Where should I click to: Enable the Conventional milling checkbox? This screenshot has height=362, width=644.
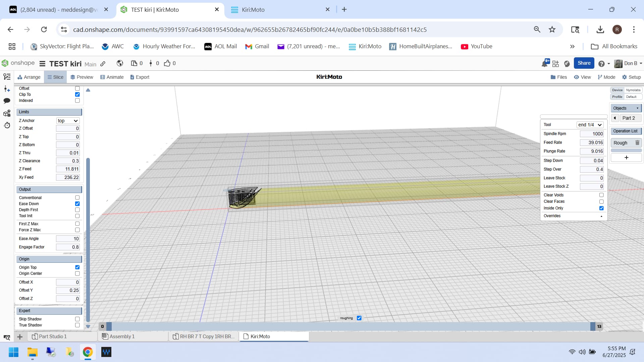[x=77, y=198]
